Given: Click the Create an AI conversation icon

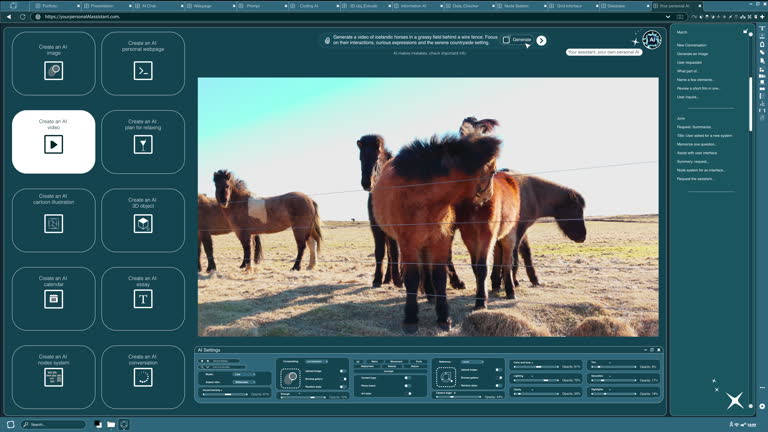Looking at the screenshot, I should (143, 377).
